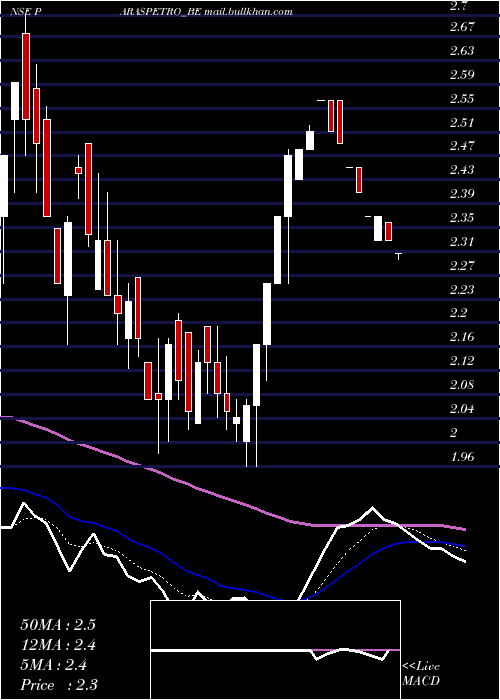Select the 2.04 price axis label

pyautogui.click(x=462, y=409)
